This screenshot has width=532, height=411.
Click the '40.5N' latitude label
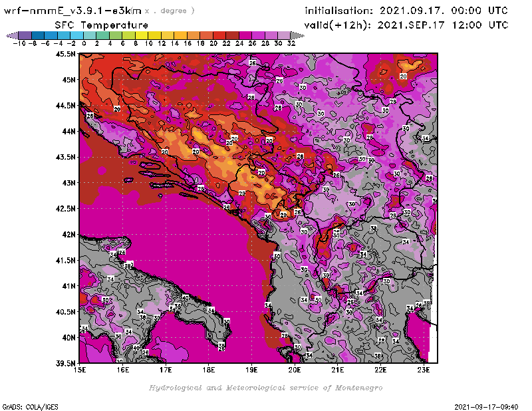point(65,312)
